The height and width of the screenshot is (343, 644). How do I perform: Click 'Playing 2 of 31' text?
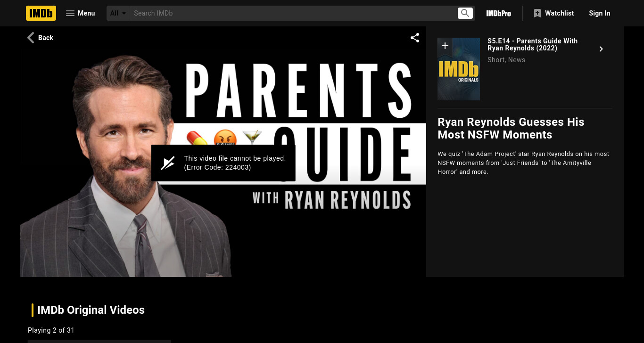coord(51,330)
